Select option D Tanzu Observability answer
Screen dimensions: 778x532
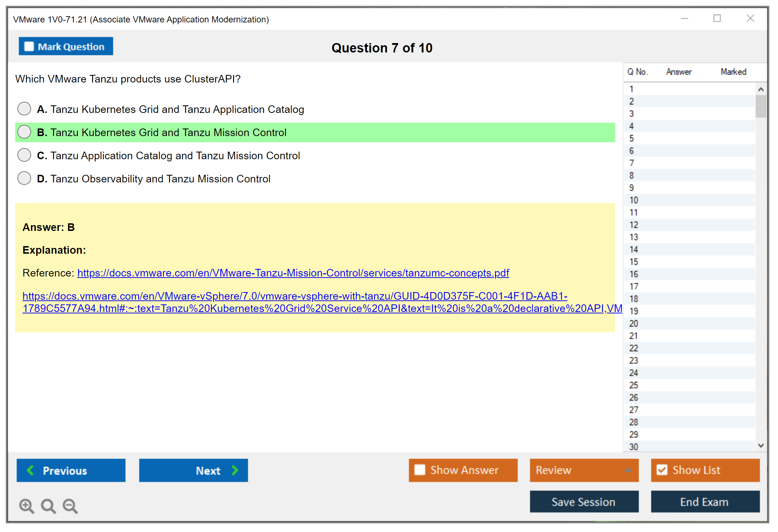coord(24,178)
